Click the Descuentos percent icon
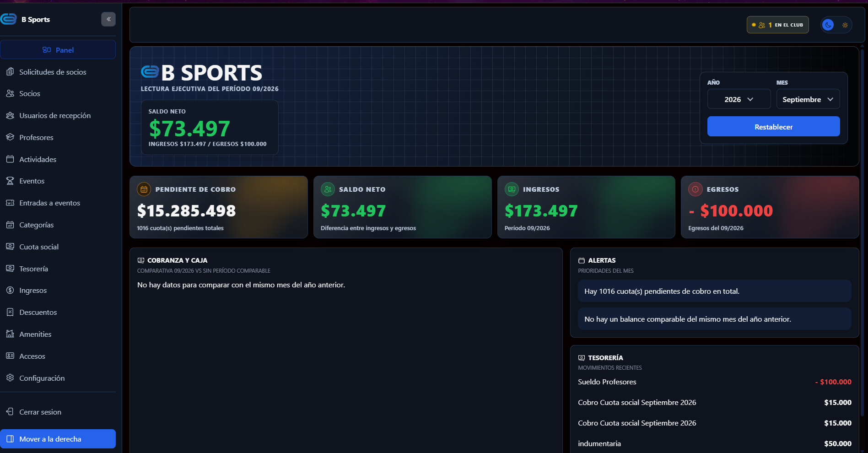 [x=10, y=312]
